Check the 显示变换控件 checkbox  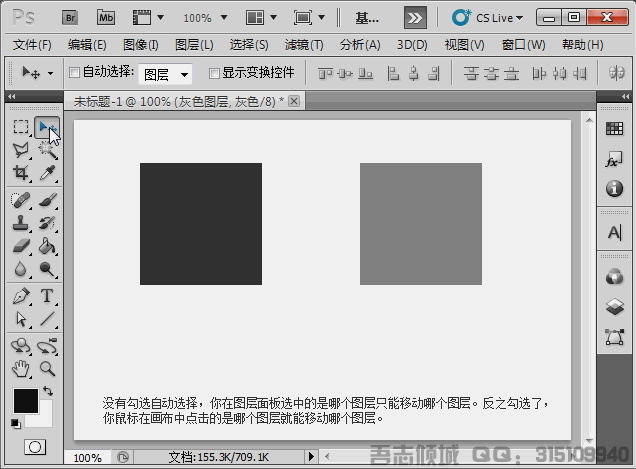pos(214,73)
